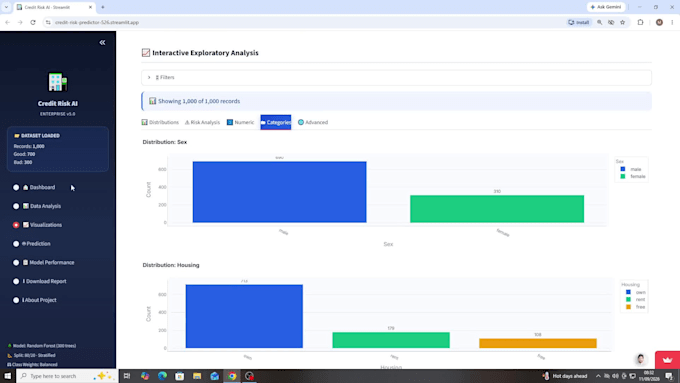This screenshot has width=680, height=383.
Task: Toggle male series in Sex legend
Action: pyautogui.click(x=631, y=169)
